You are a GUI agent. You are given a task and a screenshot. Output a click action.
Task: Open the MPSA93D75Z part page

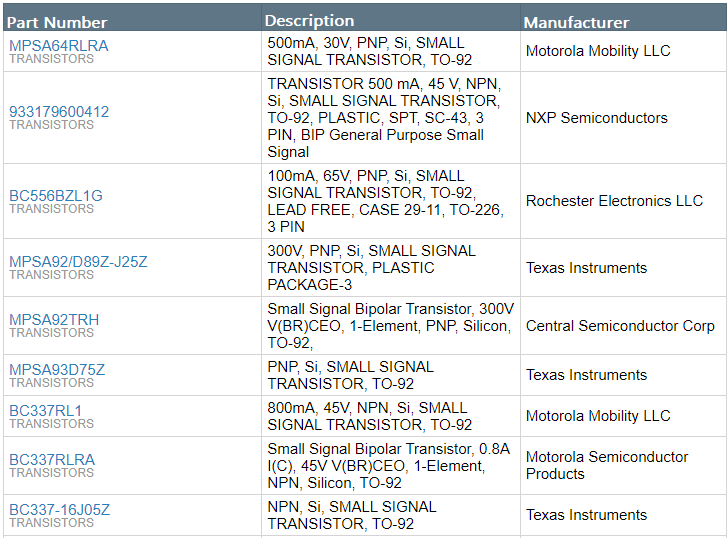click(x=57, y=370)
